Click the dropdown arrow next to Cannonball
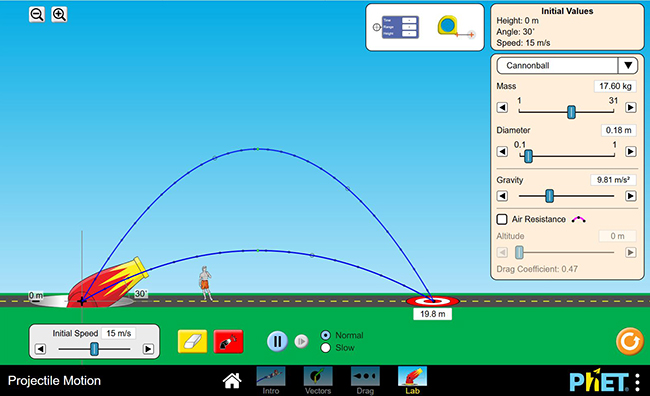The image size is (650, 396). pos(628,66)
